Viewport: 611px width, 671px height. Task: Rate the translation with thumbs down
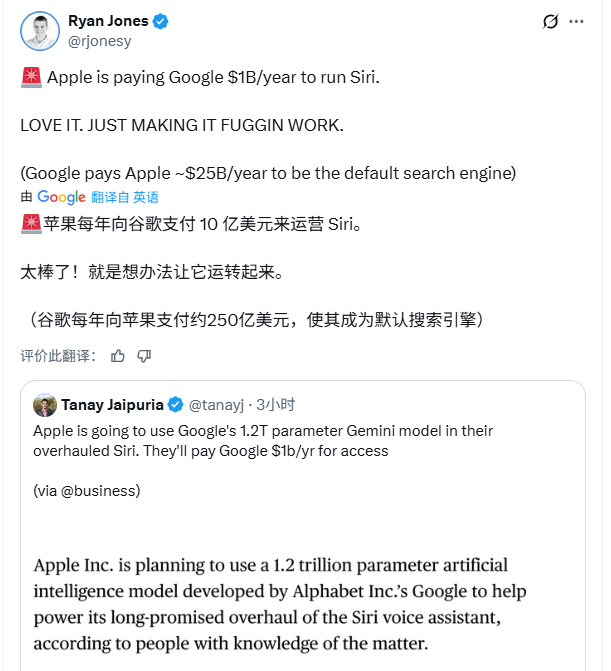[144, 356]
